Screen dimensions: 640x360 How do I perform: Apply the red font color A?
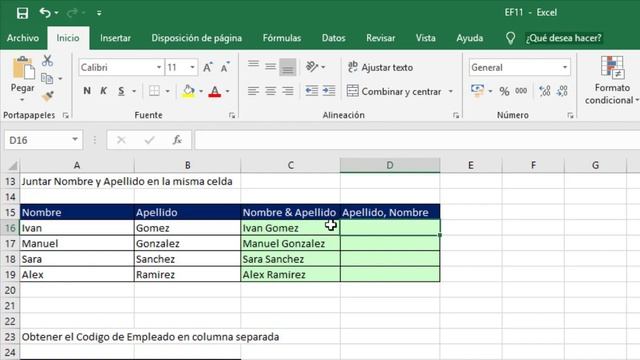point(215,91)
